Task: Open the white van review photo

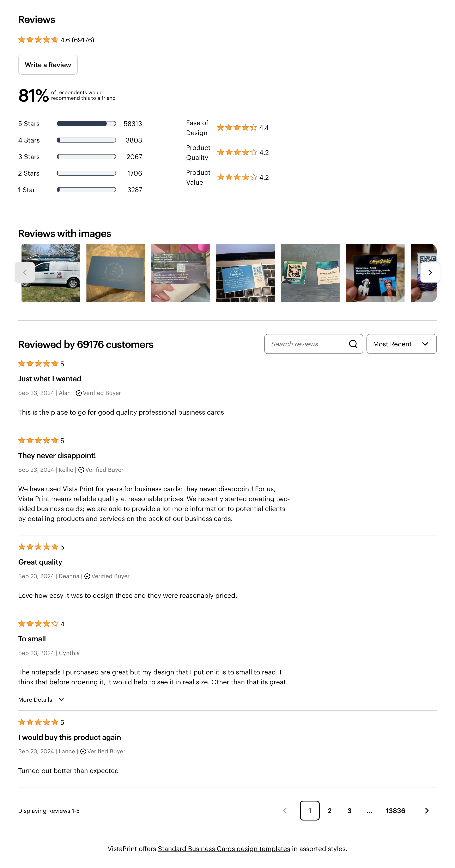Action: click(x=51, y=273)
